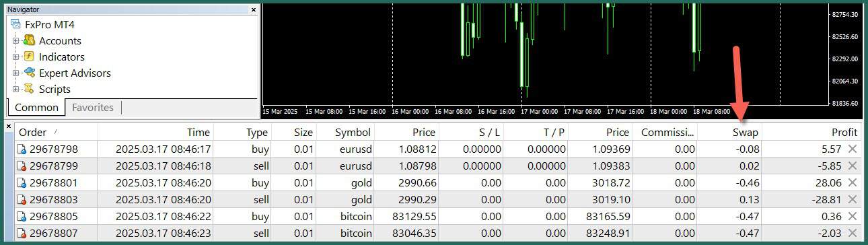The image size is (868, 245).
Task: Sort by the Order column header
Action: coord(57,132)
